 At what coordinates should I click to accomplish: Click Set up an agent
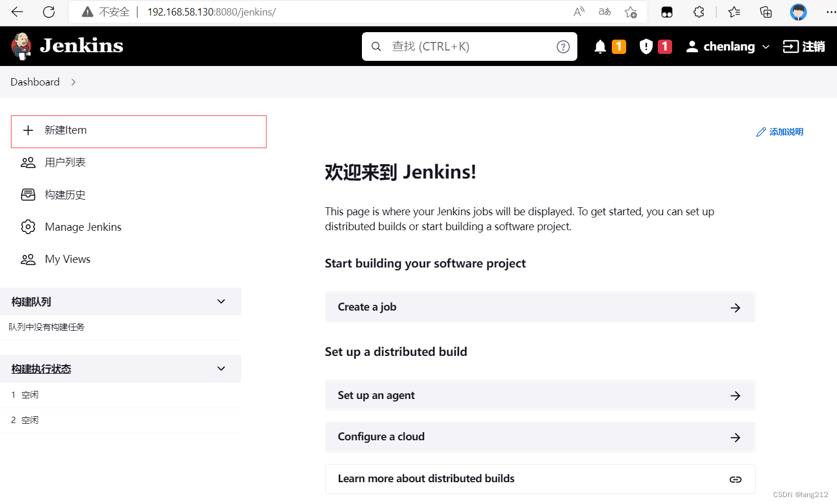pos(540,396)
